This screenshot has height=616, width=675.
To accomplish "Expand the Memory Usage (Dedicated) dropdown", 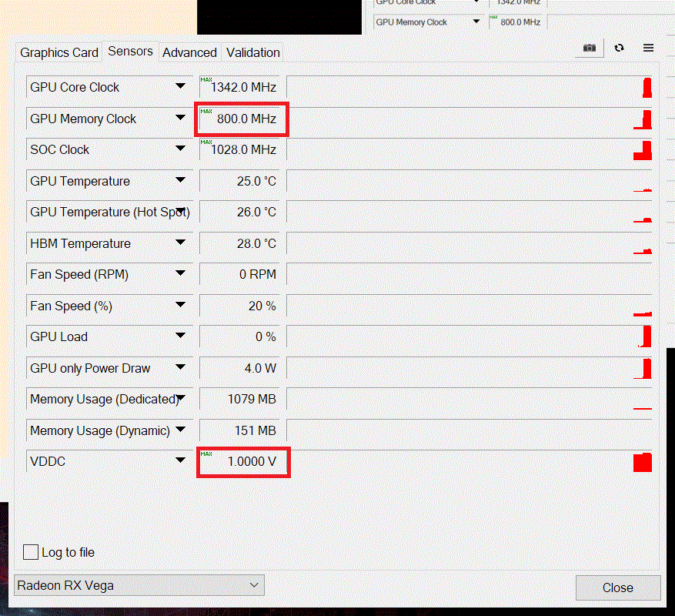I will 180,398.
